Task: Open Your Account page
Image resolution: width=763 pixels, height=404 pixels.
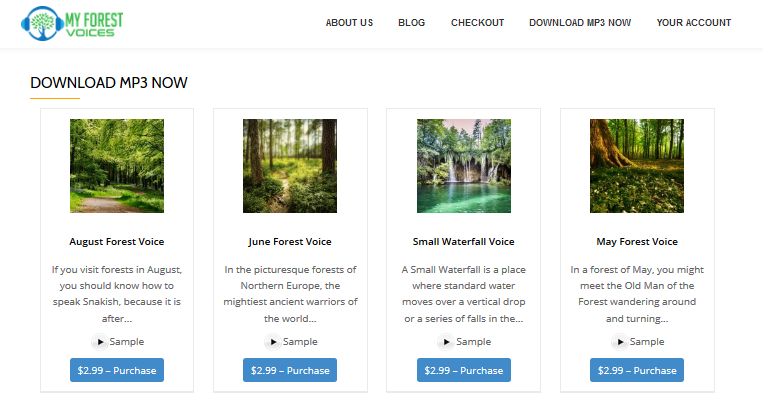Action: pos(694,23)
